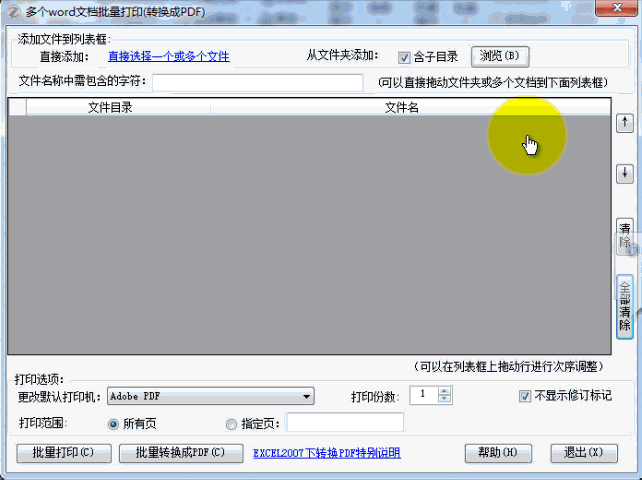
Task: Click the 文件名 column header
Action: pyautogui.click(x=401, y=107)
